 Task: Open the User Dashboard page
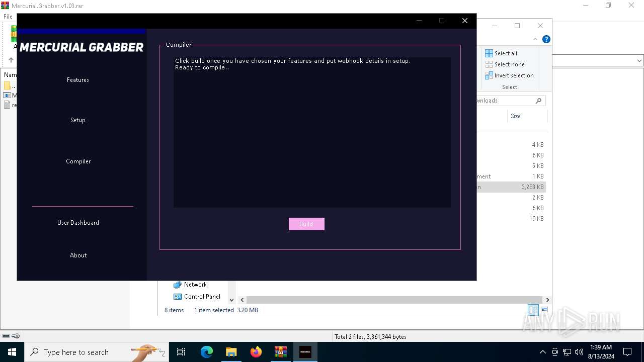click(x=78, y=223)
